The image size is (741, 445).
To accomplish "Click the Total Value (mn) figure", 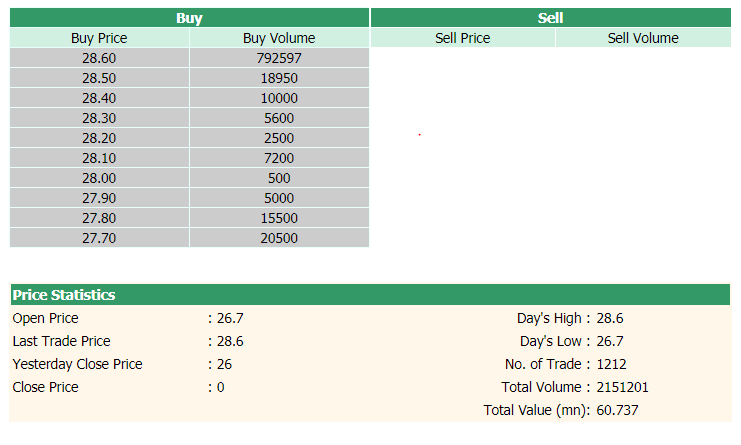I will (x=617, y=410).
